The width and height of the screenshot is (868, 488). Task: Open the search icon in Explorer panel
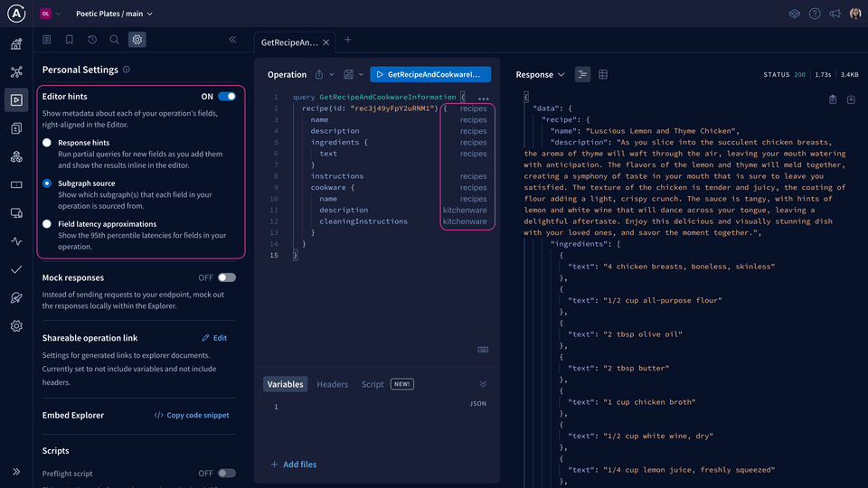point(114,39)
